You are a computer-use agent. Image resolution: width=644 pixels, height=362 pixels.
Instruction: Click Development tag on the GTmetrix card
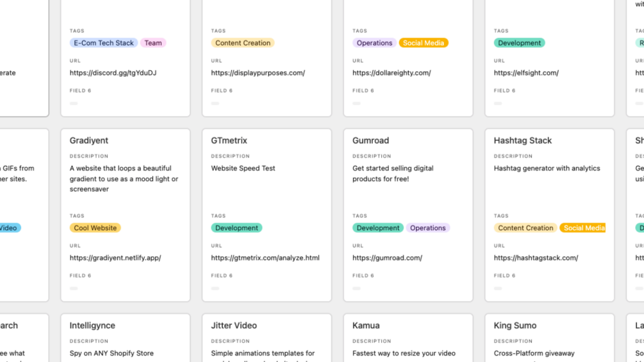click(x=236, y=228)
